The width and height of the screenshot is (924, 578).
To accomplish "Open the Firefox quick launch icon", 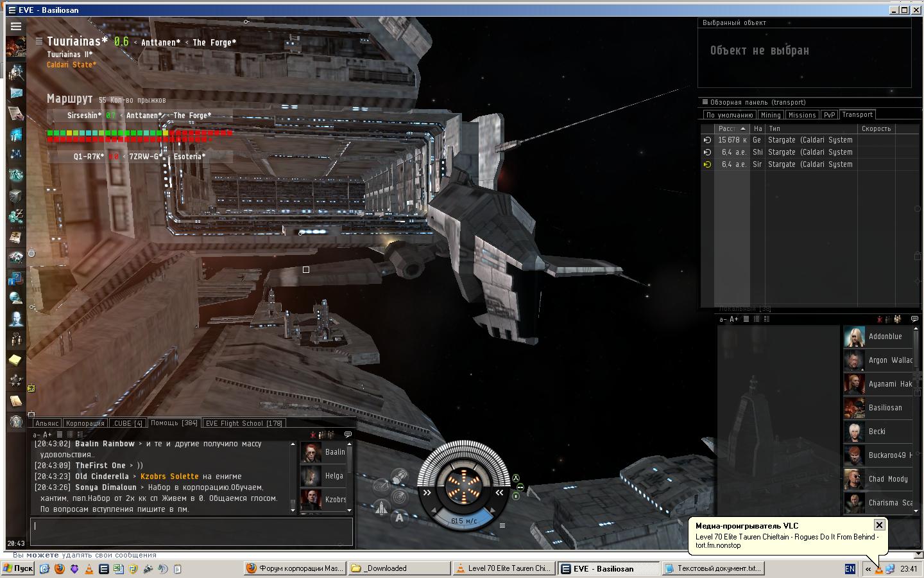I will click(59, 568).
